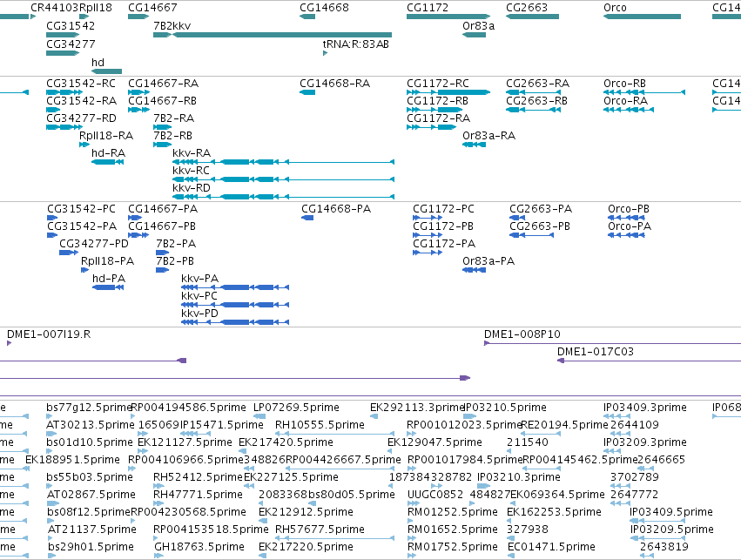Select the 7B2-RA transcript label
741x560 pixels.
point(173,118)
